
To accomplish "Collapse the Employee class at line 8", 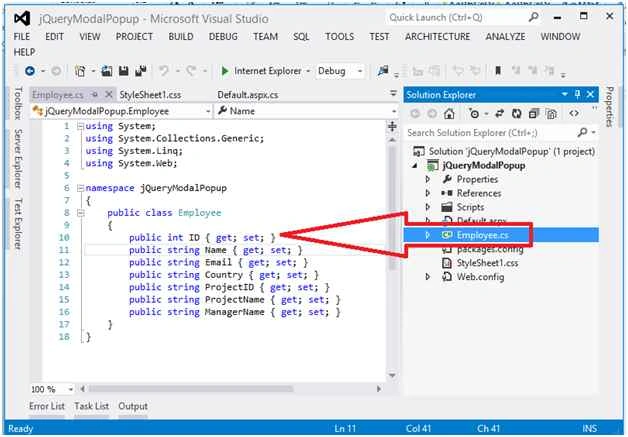I will (81, 213).
